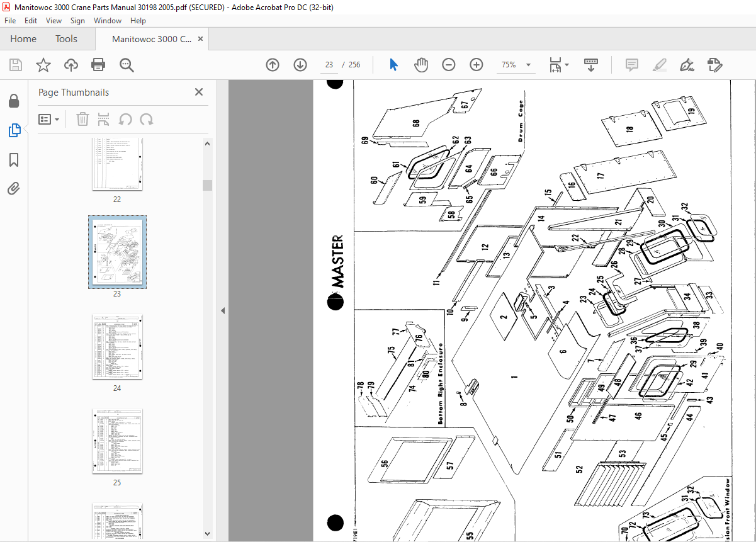Go to previous page arrow
Viewport: 756px width, 542px height.
pyautogui.click(x=273, y=65)
